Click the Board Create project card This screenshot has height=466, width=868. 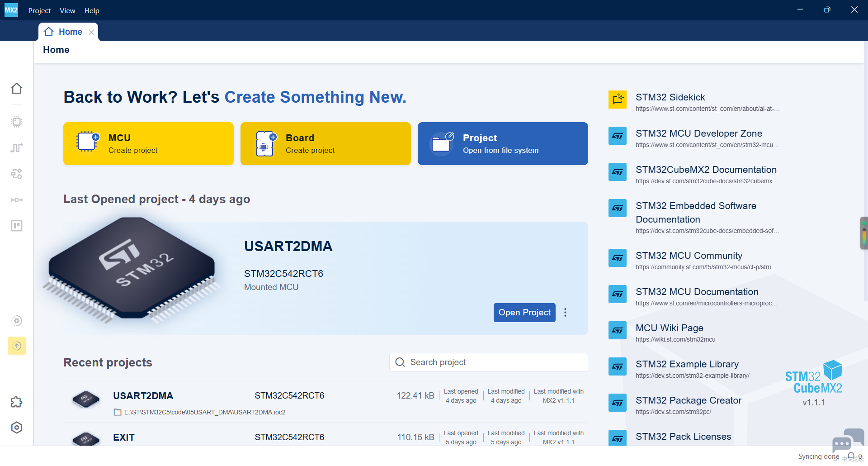coord(325,143)
